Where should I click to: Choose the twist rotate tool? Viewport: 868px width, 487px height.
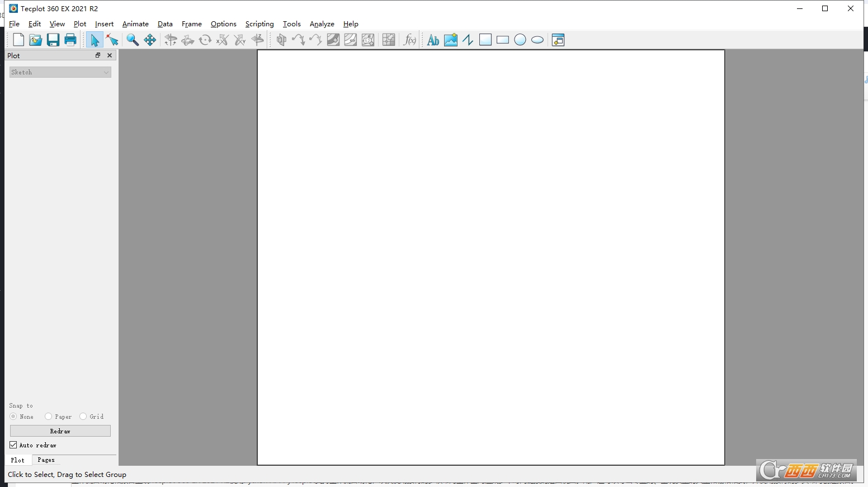pos(205,40)
